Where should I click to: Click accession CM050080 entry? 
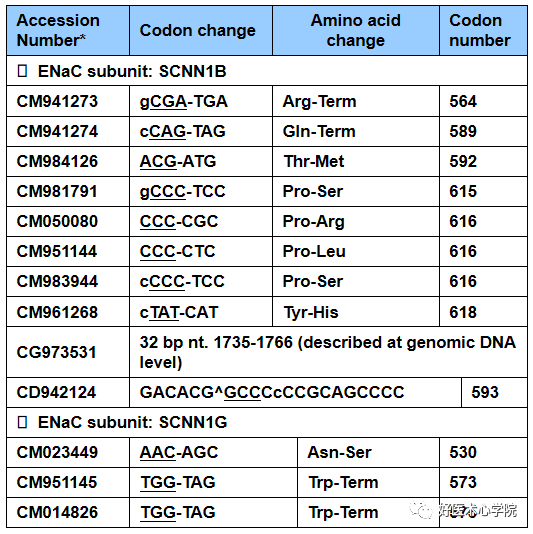[x=57, y=221]
